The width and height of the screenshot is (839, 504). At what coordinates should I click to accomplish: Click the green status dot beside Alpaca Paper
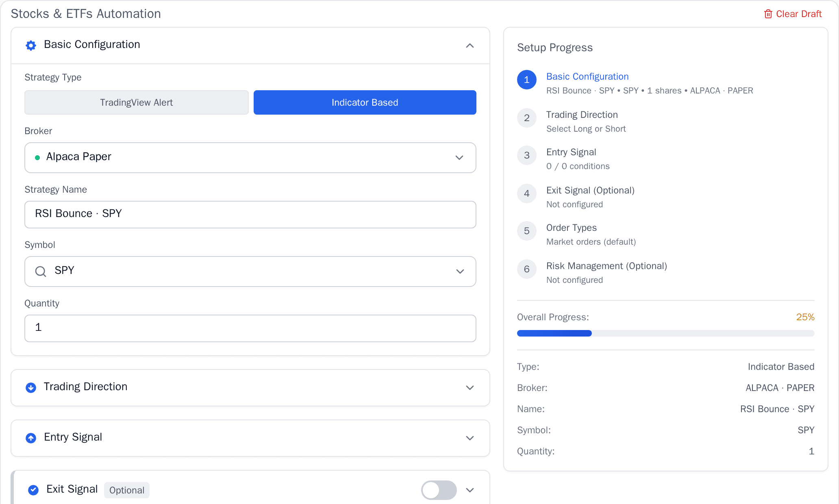click(x=37, y=158)
